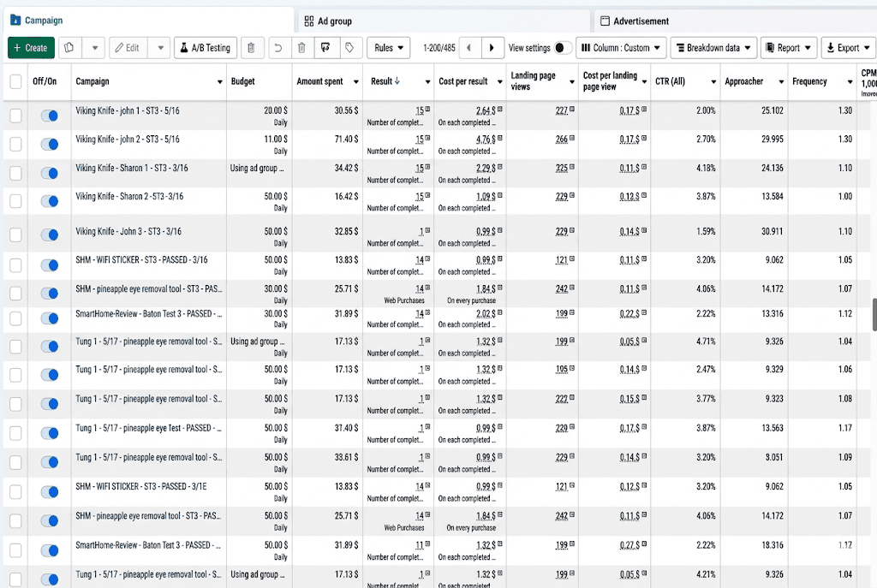The width and height of the screenshot is (877, 588).
Task: Go to previous page with left arrow
Action: click(x=469, y=48)
